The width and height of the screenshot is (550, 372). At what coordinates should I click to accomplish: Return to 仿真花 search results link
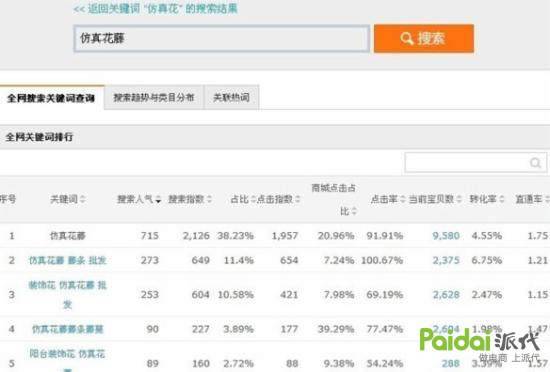(x=155, y=9)
